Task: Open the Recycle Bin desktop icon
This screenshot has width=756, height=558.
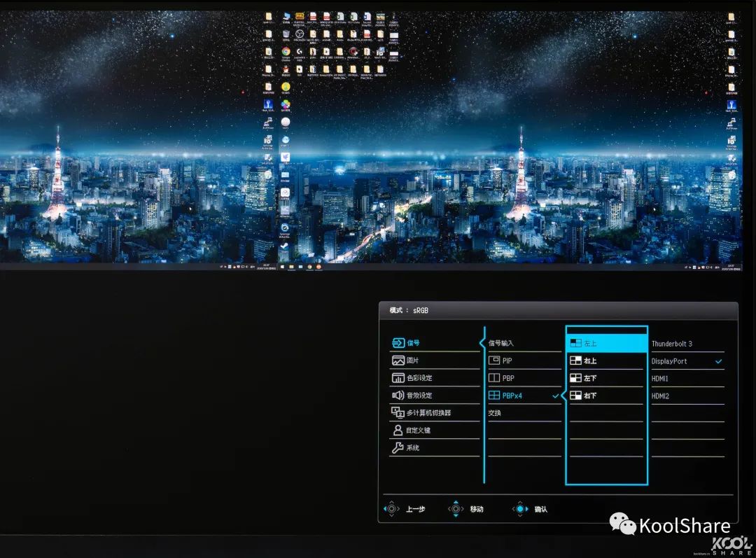Action: [286, 35]
